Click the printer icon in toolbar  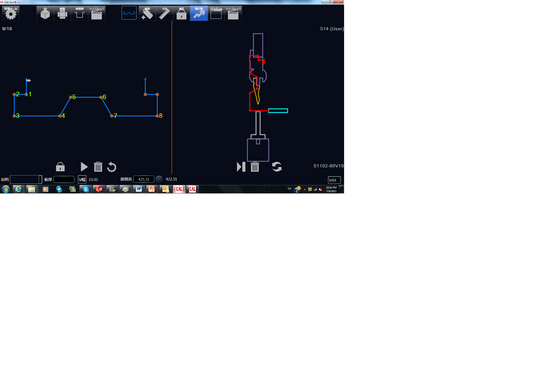(62, 14)
